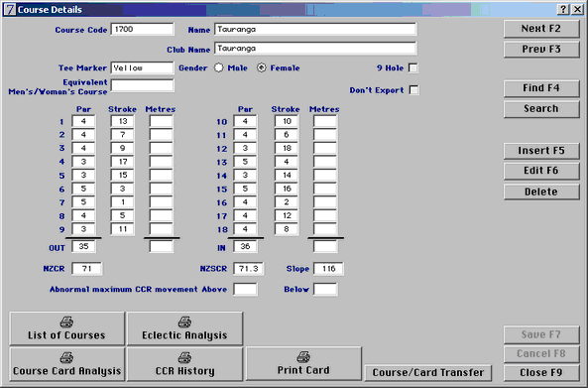Click the Tee Marker field showing Yellow
Viewport: 588px width, 388px height.
[x=142, y=67]
